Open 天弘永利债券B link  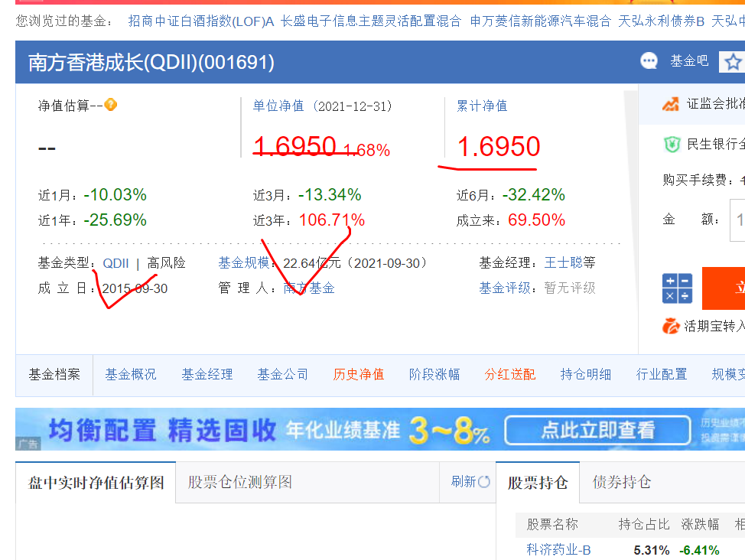[661, 21]
